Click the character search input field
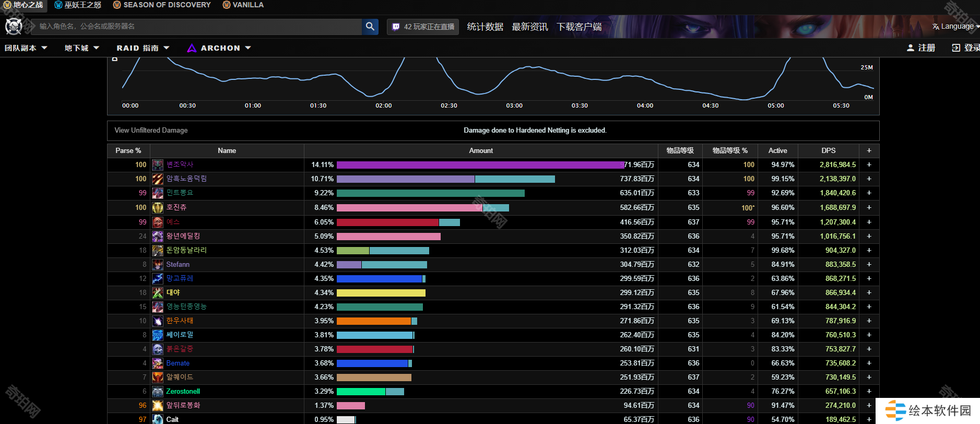 tap(198, 27)
